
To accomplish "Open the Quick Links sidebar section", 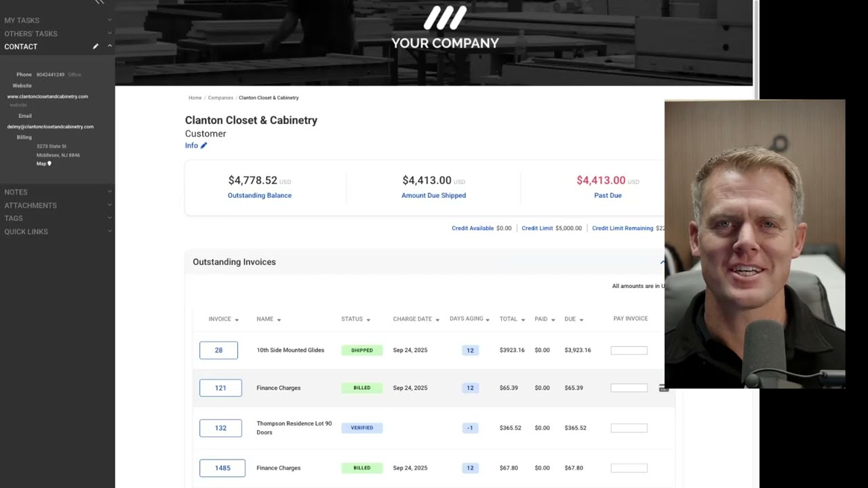I will [109, 232].
